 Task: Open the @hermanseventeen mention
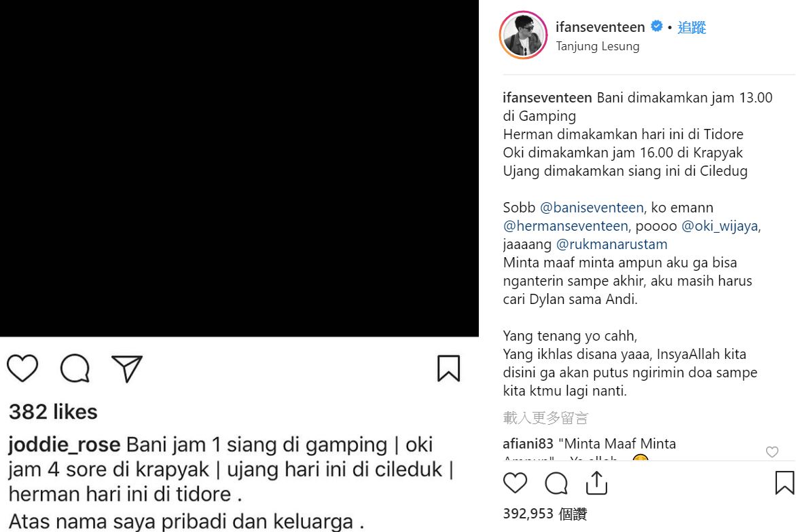click(566, 226)
